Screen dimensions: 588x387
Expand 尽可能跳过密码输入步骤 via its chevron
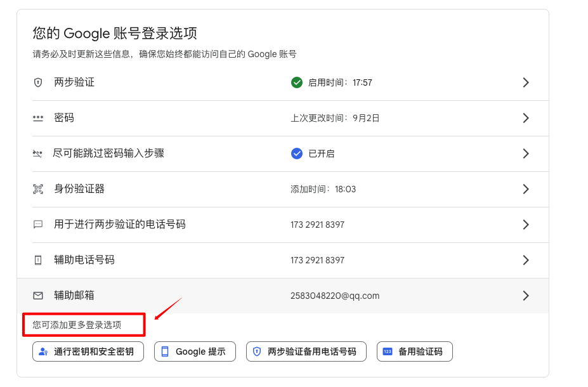[x=526, y=154]
